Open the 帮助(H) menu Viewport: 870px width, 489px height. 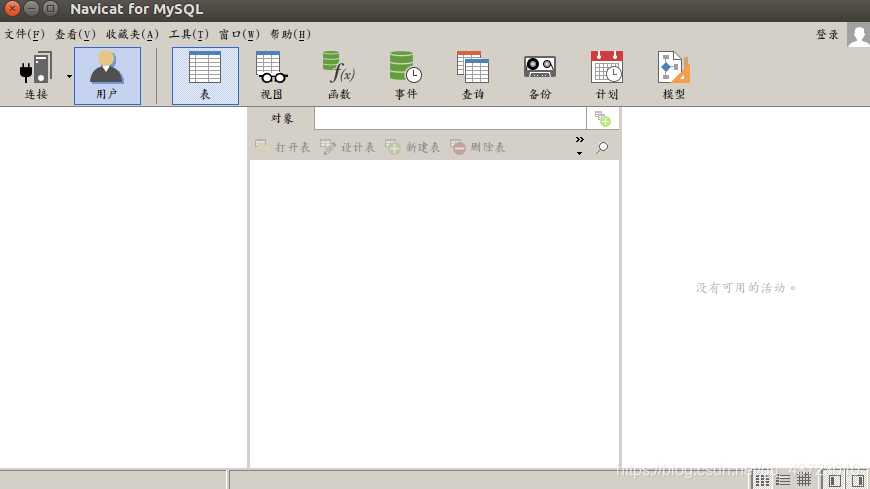[x=290, y=34]
